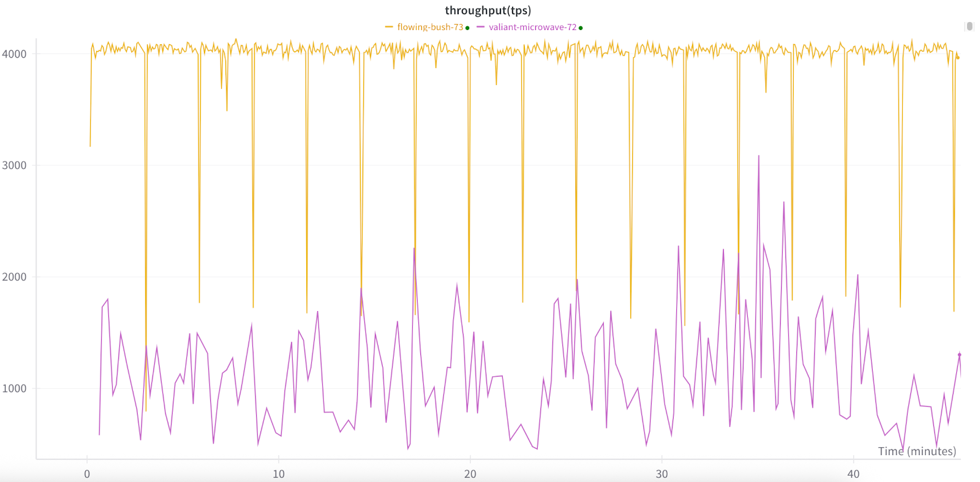Image resolution: width=980 pixels, height=482 pixels.
Task: Click the purple line swatch for valiant-microwave-72
Action: [x=480, y=27]
